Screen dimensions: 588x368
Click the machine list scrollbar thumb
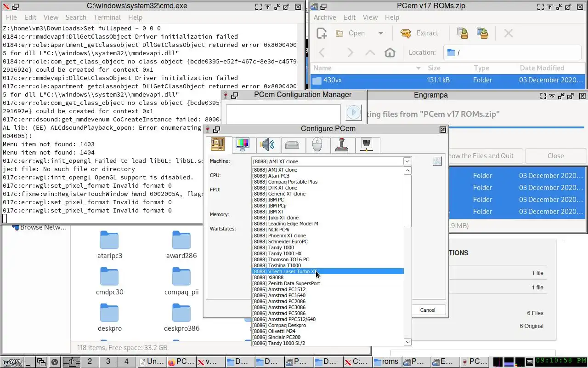407,201
